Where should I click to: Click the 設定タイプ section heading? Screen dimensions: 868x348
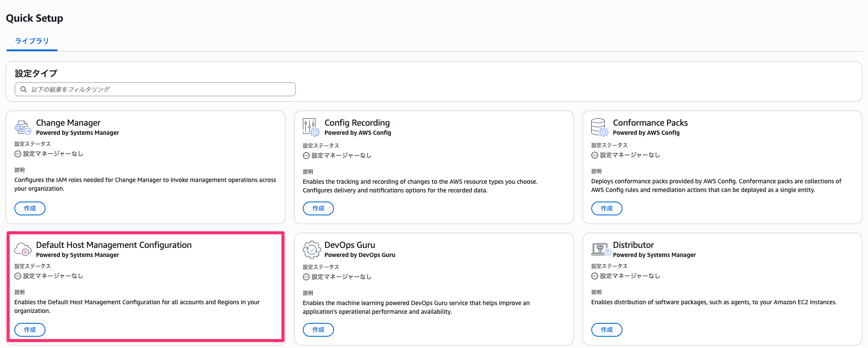pyautogui.click(x=36, y=73)
